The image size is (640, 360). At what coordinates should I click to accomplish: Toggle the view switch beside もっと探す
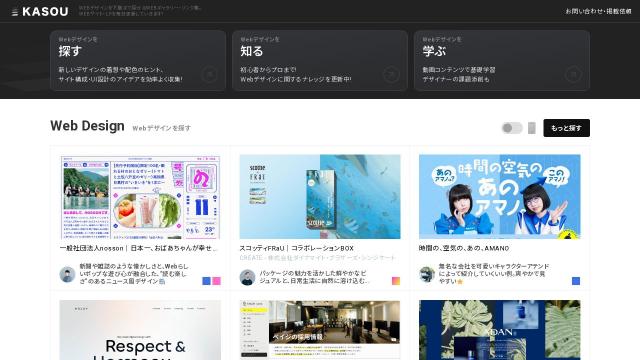click(x=512, y=128)
